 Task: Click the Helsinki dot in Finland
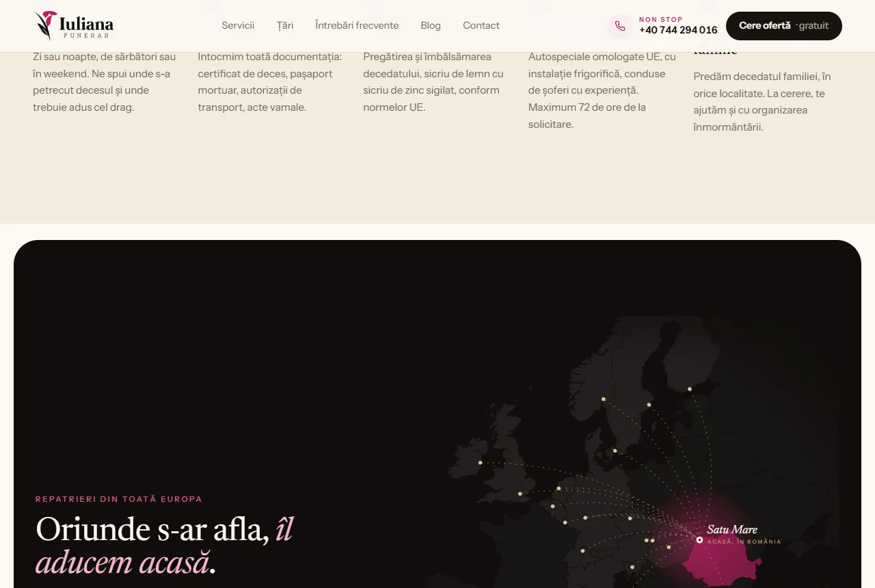[689, 389]
